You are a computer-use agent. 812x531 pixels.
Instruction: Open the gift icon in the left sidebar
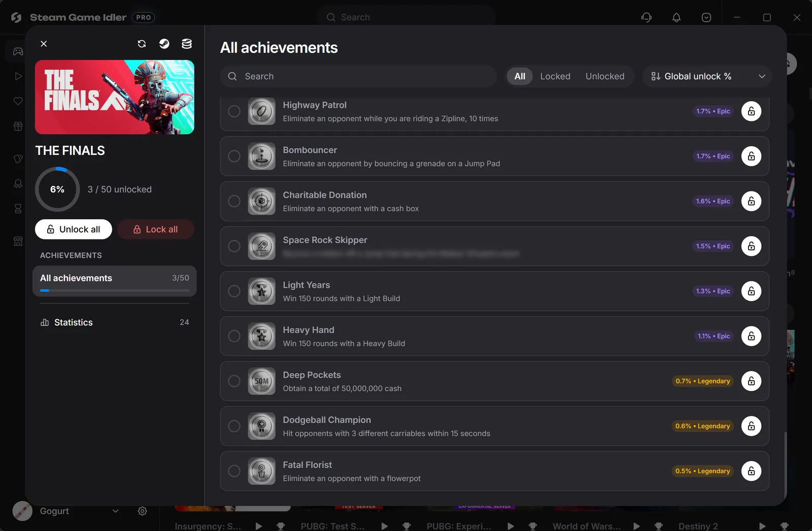[x=18, y=126]
